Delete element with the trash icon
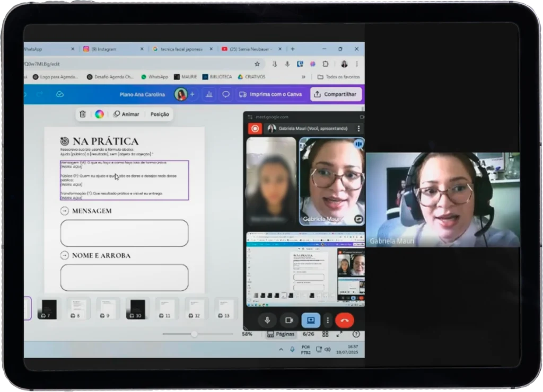 click(82, 114)
